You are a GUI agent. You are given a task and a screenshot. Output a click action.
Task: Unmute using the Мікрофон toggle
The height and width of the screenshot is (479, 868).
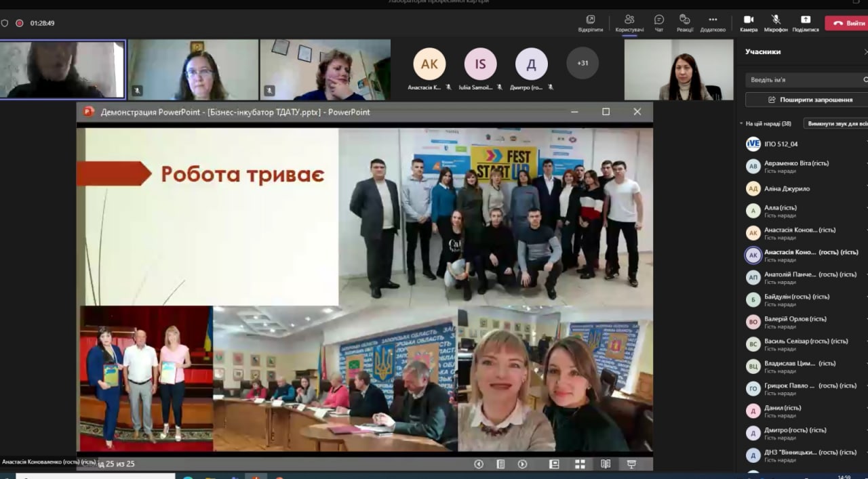pyautogui.click(x=776, y=23)
